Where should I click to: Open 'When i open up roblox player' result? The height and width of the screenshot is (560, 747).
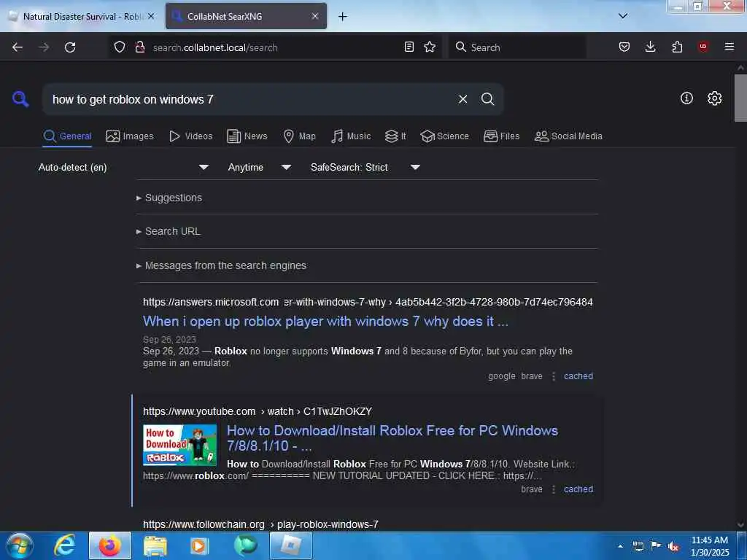pyautogui.click(x=325, y=322)
